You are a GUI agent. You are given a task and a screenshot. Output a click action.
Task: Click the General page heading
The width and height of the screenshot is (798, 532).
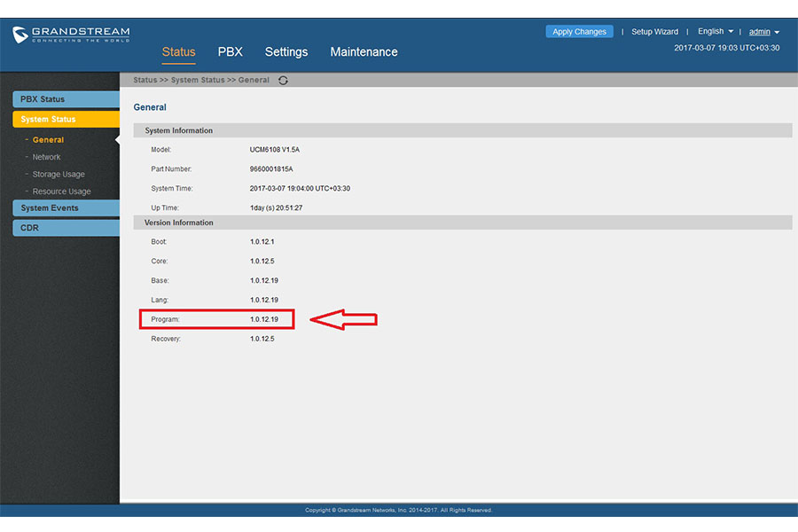150,107
